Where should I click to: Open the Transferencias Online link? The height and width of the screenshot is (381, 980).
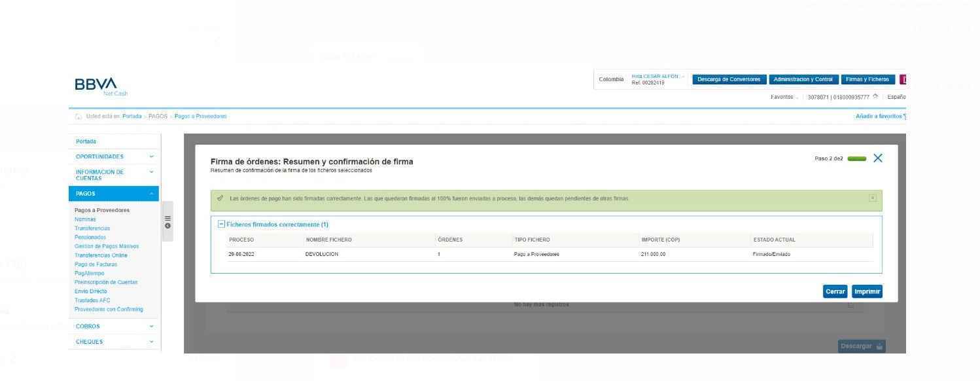[101, 255]
